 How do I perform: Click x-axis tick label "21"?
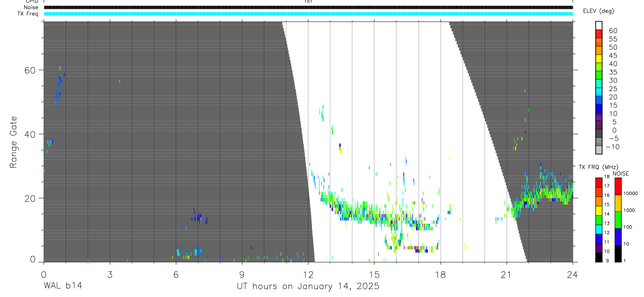pyautogui.click(x=506, y=274)
